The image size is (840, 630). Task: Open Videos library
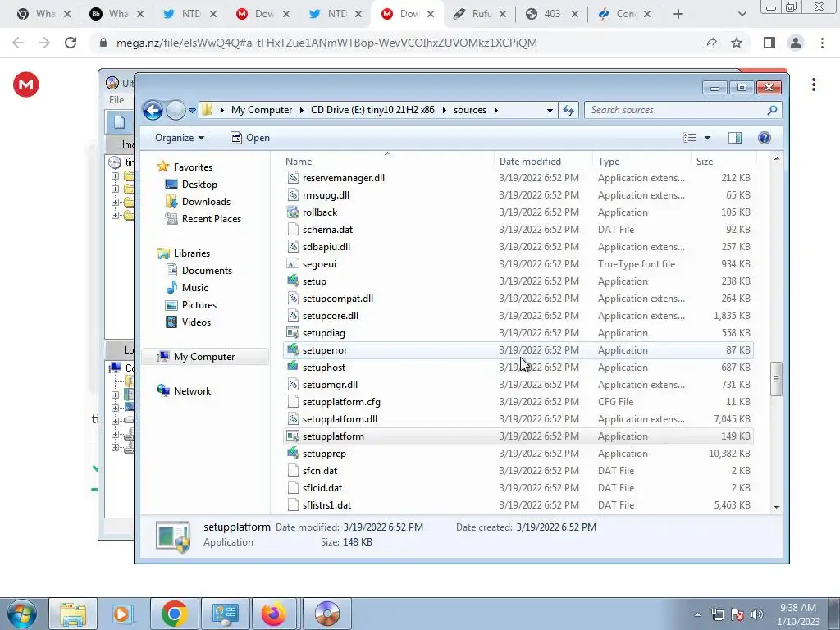pos(189,322)
